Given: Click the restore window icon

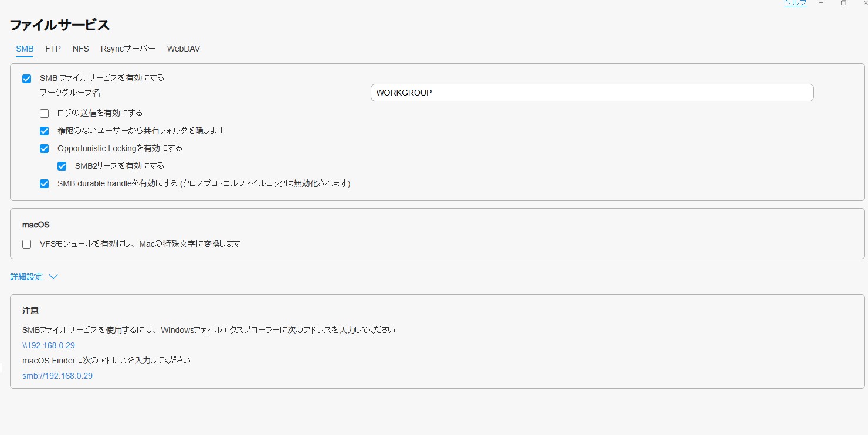Looking at the screenshot, I should click(x=843, y=3).
